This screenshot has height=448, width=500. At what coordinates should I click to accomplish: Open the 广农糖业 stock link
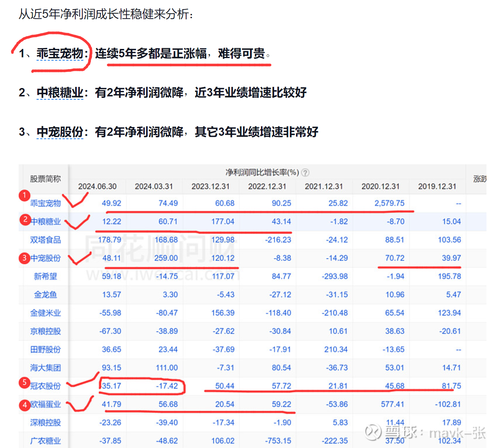pyautogui.click(x=45, y=440)
